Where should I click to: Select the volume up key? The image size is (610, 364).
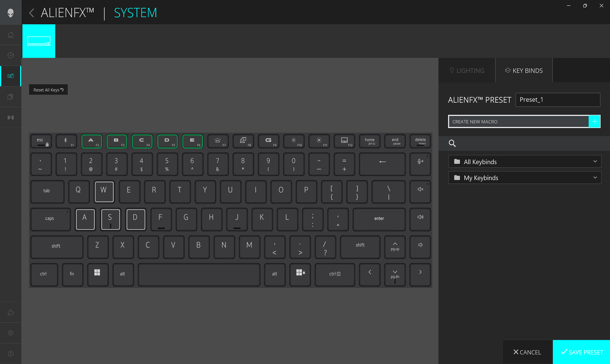[x=421, y=219]
